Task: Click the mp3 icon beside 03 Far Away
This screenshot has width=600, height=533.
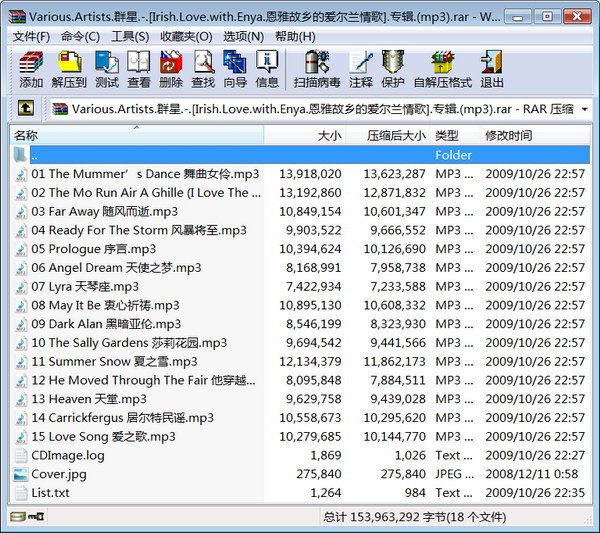Action: (x=21, y=212)
